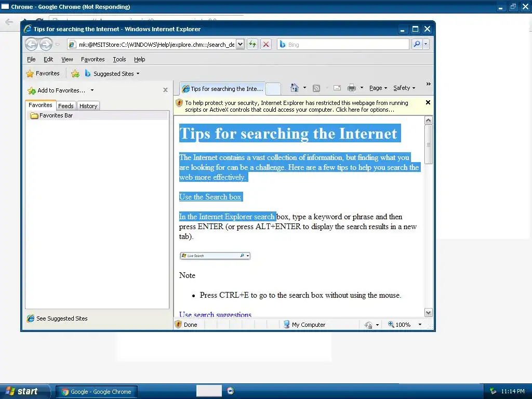
Task: Dismiss the security information bar
Action: (x=428, y=102)
